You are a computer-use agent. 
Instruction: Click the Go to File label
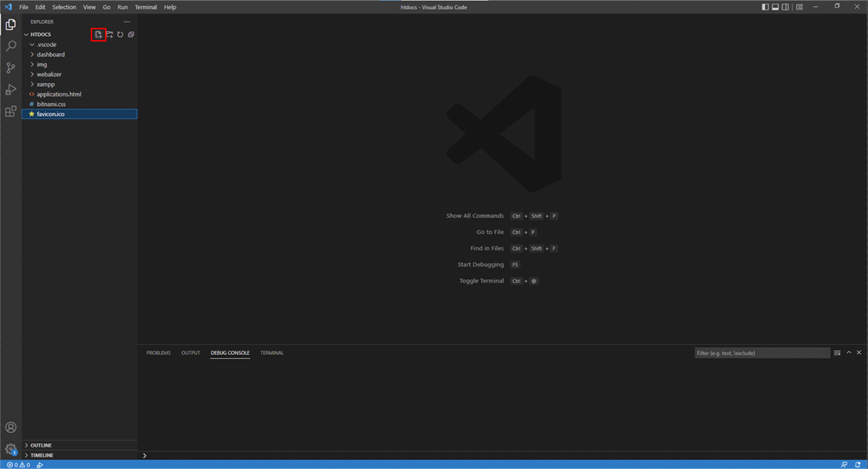point(490,232)
